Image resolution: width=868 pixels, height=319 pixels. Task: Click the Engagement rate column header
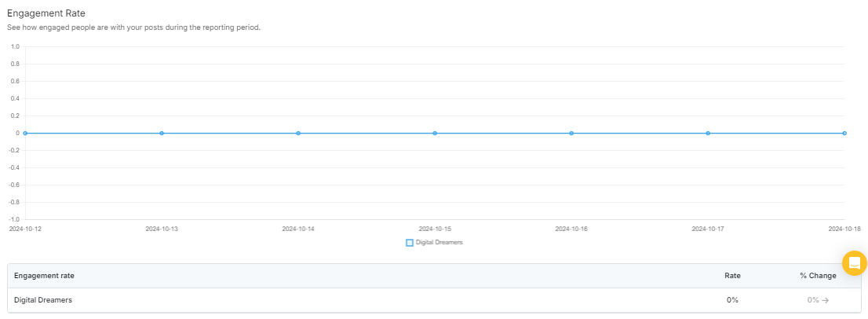click(44, 276)
